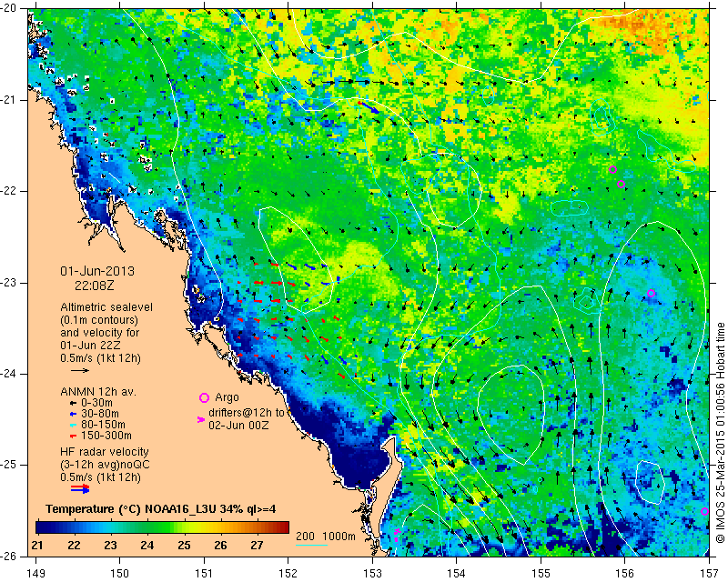This screenshot has height=582, width=728.
Task: Click the '(3-12h avg)noQC' text
Action: pos(105,465)
